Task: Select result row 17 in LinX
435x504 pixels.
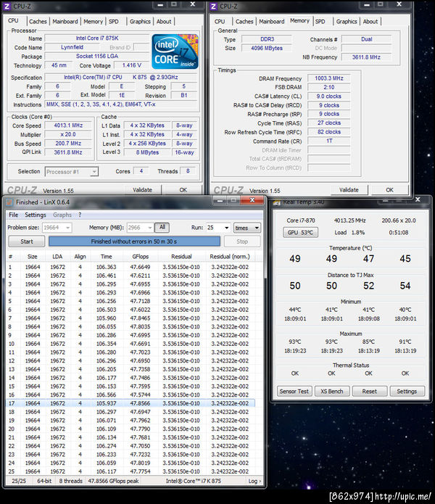Action: tap(130, 403)
